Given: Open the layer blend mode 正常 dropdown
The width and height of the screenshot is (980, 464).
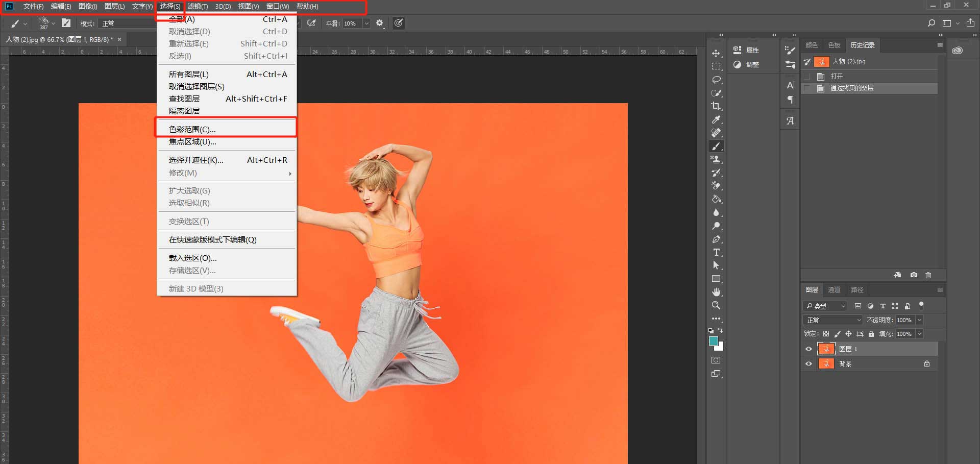Looking at the screenshot, I should pyautogui.click(x=833, y=320).
